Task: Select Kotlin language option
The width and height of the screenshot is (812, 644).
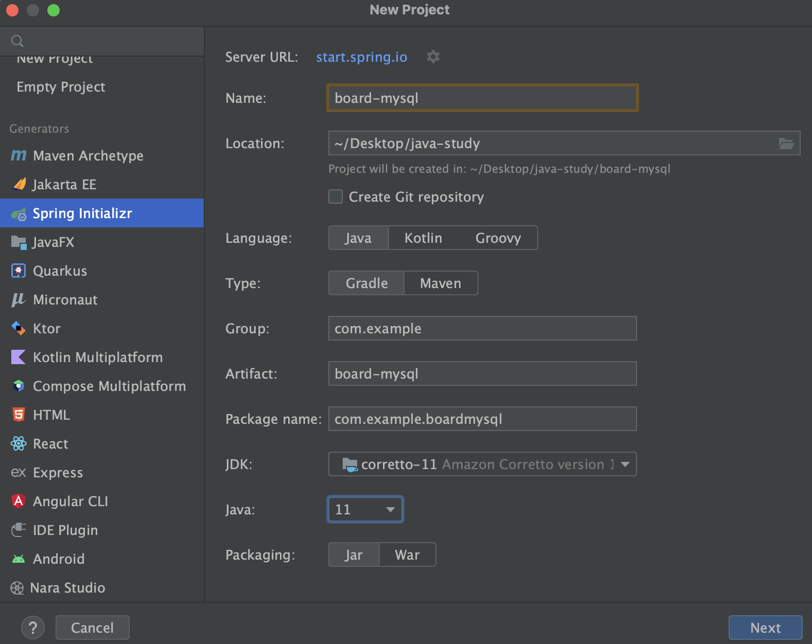Action: coord(423,238)
